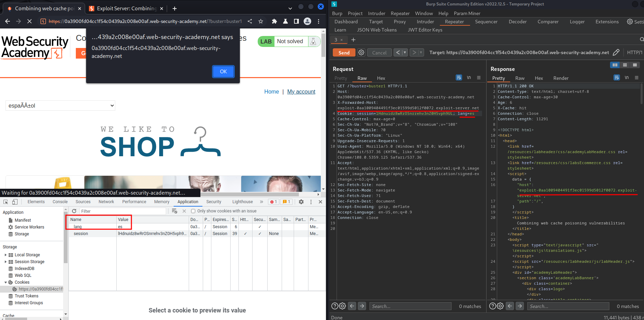Toggle \n non-printable characters in Response
The image size is (644, 320).
(627, 78)
